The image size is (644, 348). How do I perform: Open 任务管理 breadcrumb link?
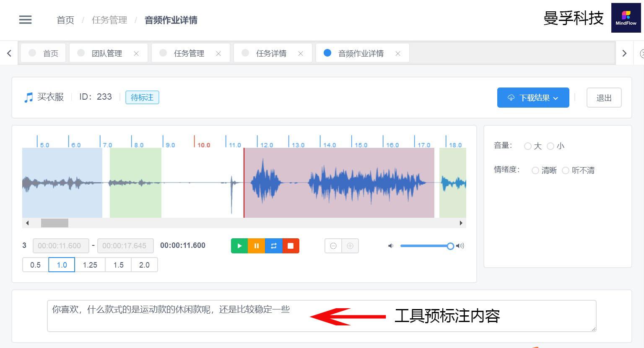pos(109,20)
